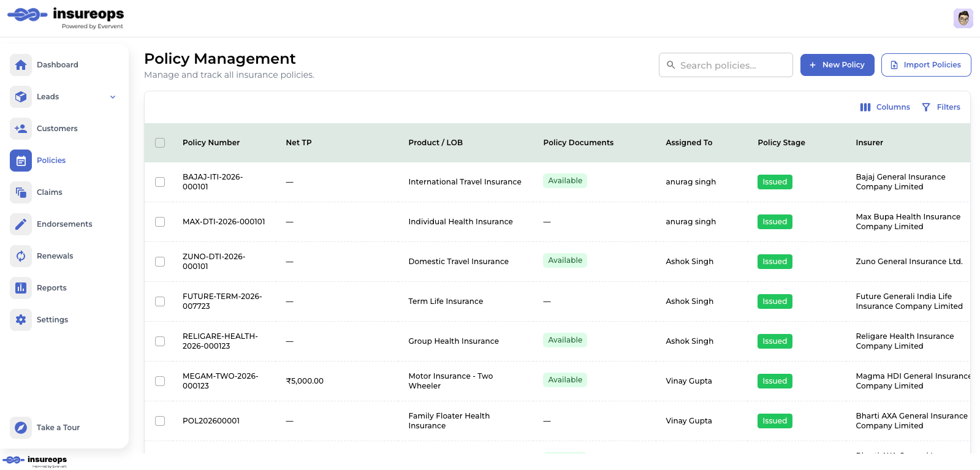The image size is (980, 470).
Task: Open Endorsements in the sidebar
Action: pyautogui.click(x=64, y=224)
